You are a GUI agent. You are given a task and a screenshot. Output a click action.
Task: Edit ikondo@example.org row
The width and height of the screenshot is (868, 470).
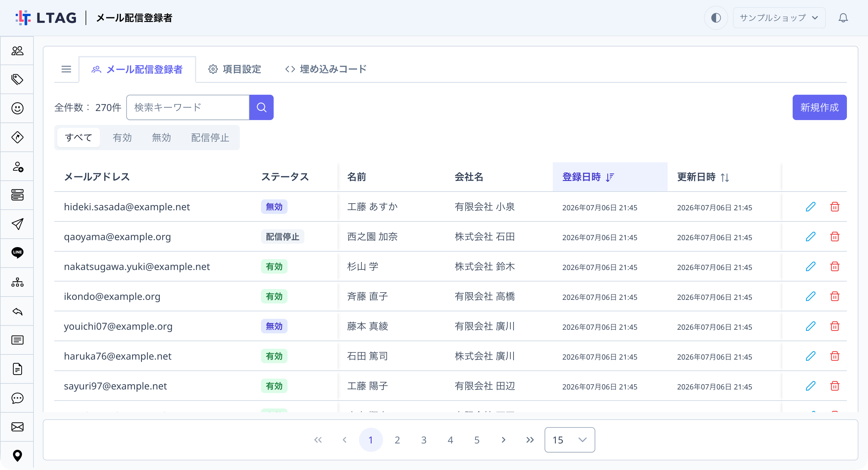pyautogui.click(x=810, y=296)
